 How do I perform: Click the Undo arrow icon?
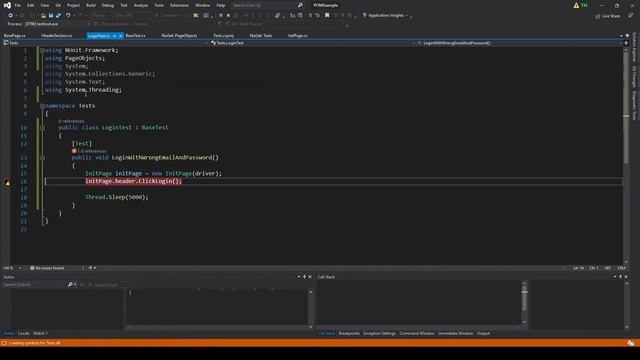point(68,16)
